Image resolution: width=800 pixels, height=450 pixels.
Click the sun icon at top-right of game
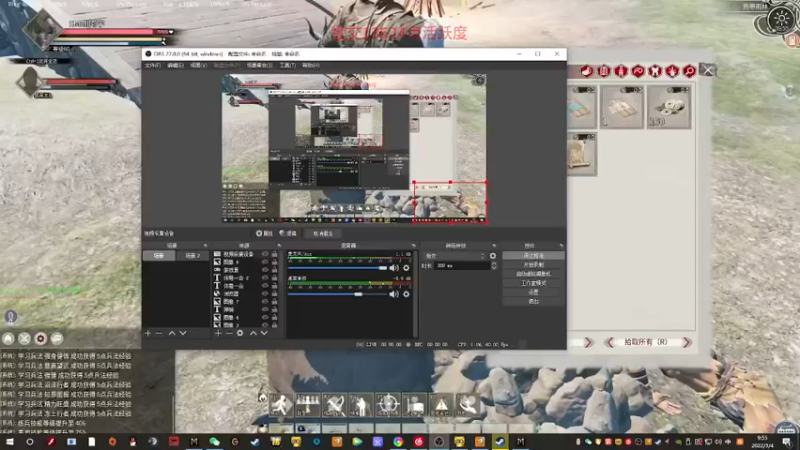click(781, 19)
